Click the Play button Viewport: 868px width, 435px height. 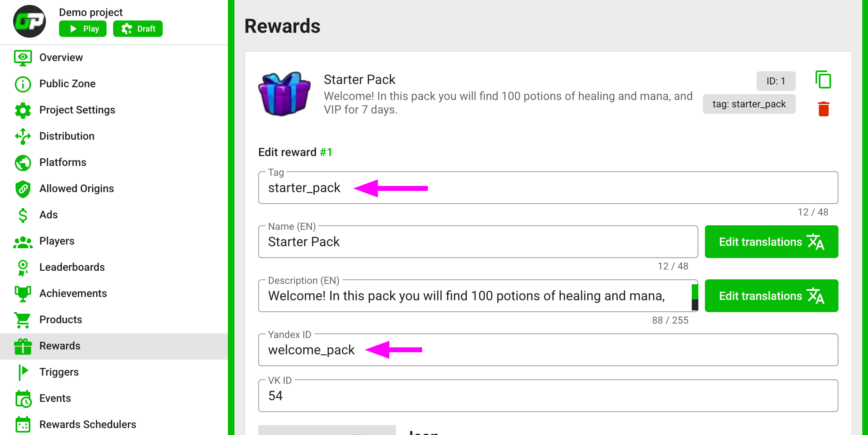[82, 29]
